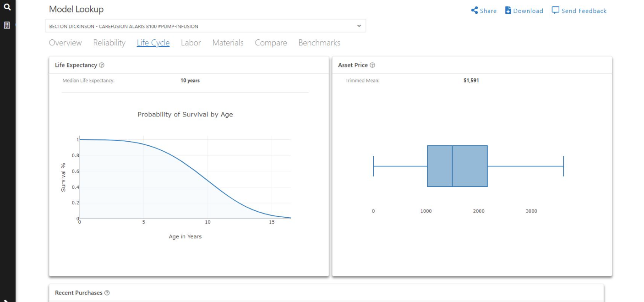The width and height of the screenshot is (644, 302).
Task: Open the Reliability tab
Action: pyautogui.click(x=109, y=43)
